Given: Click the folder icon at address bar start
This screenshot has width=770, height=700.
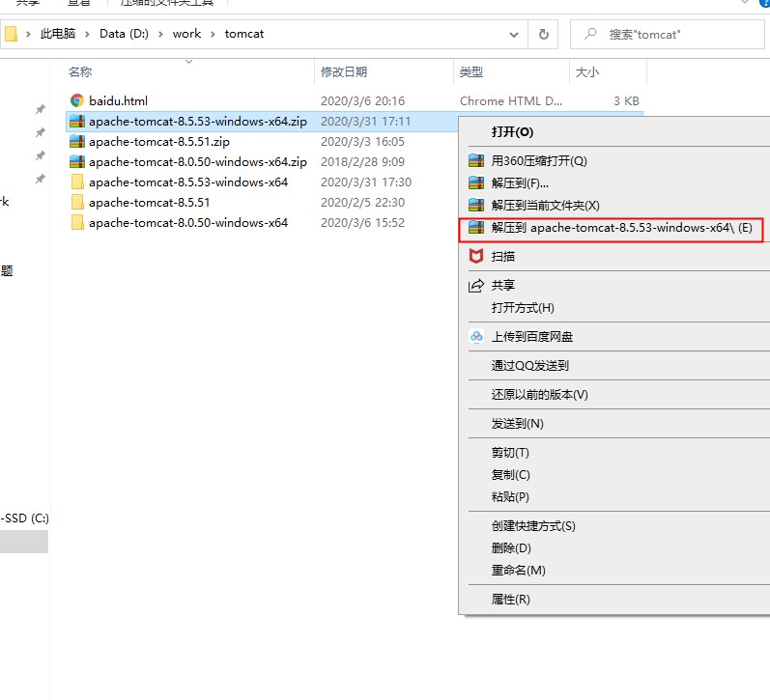Looking at the screenshot, I should [11, 34].
